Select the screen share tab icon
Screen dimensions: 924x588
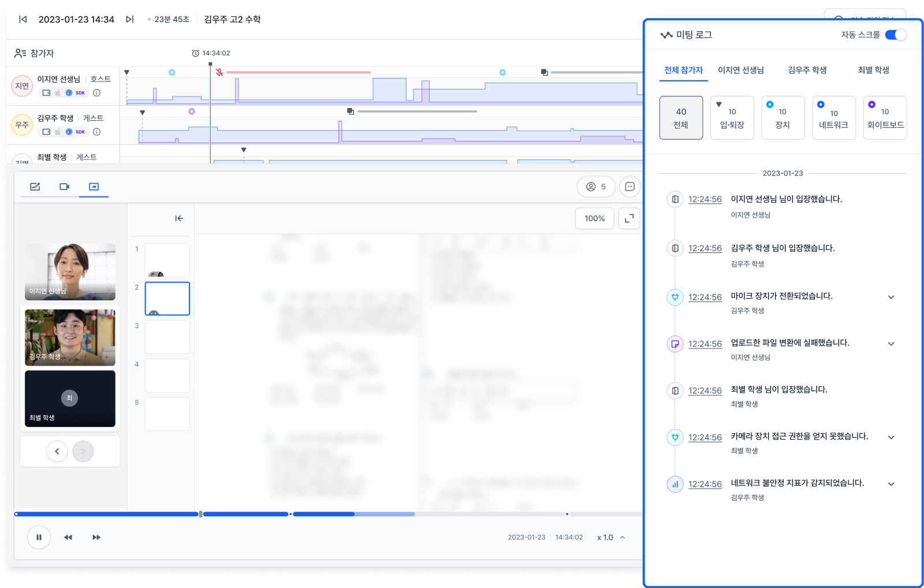94,187
